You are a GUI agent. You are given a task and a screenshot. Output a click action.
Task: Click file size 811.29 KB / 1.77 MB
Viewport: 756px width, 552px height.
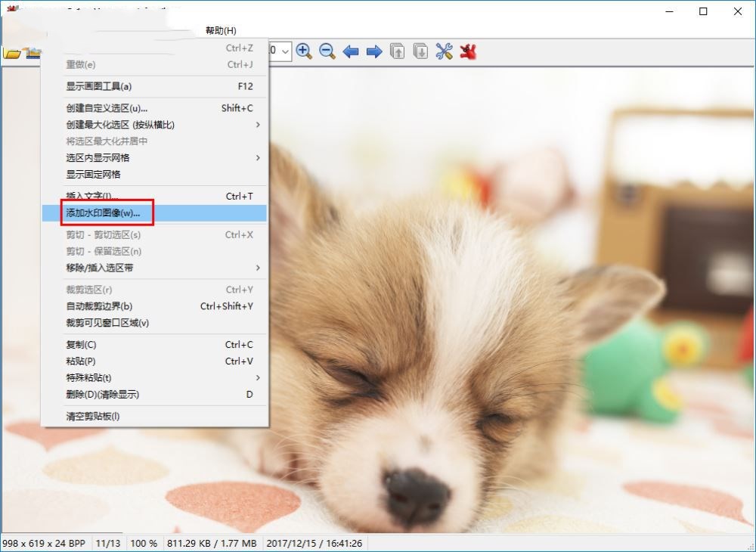(x=212, y=544)
